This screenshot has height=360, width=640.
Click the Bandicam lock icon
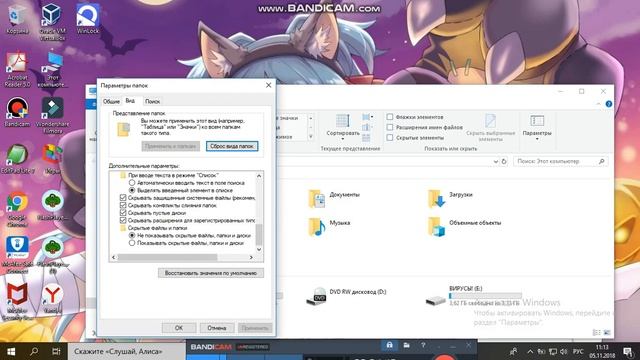click(x=389, y=345)
